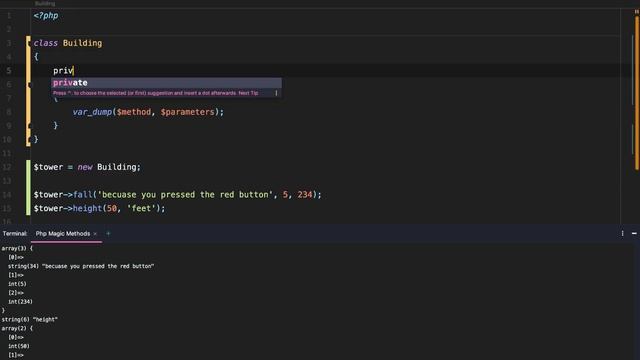Switch to the Php Magic Methods terminal tab
Viewport: 640px width, 360px height.
62,233
